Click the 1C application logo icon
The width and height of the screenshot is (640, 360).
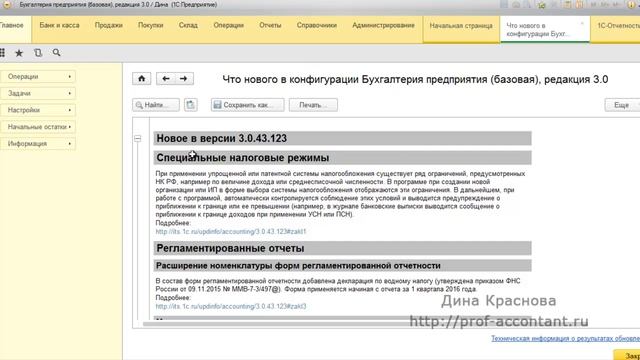(x=7, y=5)
